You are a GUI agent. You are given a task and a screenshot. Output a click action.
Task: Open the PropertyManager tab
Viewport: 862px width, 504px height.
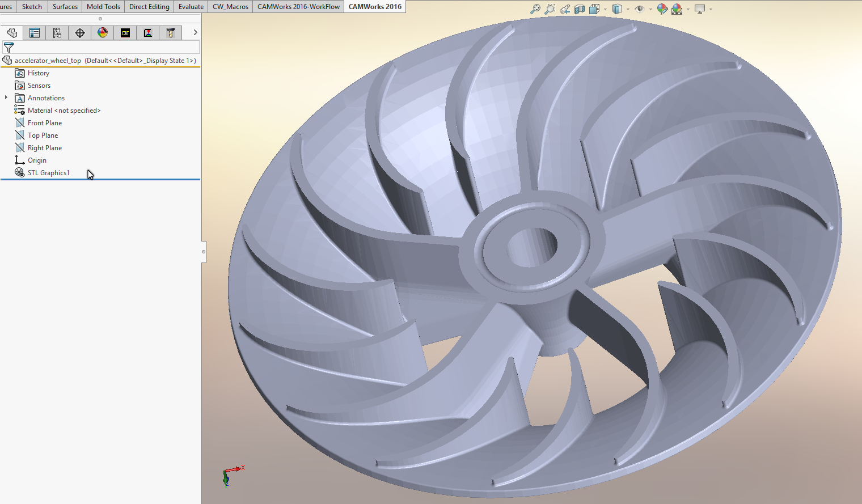pyautogui.click(x=35, y=33)
